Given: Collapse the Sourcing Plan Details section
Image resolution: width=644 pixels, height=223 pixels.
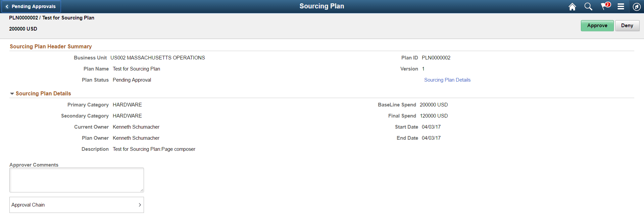Looking at the screenshot, I should 12,93.
